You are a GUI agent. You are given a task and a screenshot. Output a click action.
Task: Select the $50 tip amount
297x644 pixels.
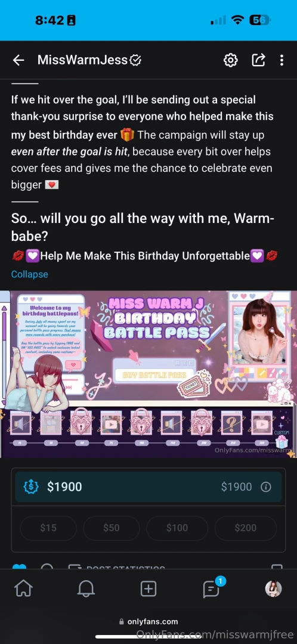coord(112,528)
